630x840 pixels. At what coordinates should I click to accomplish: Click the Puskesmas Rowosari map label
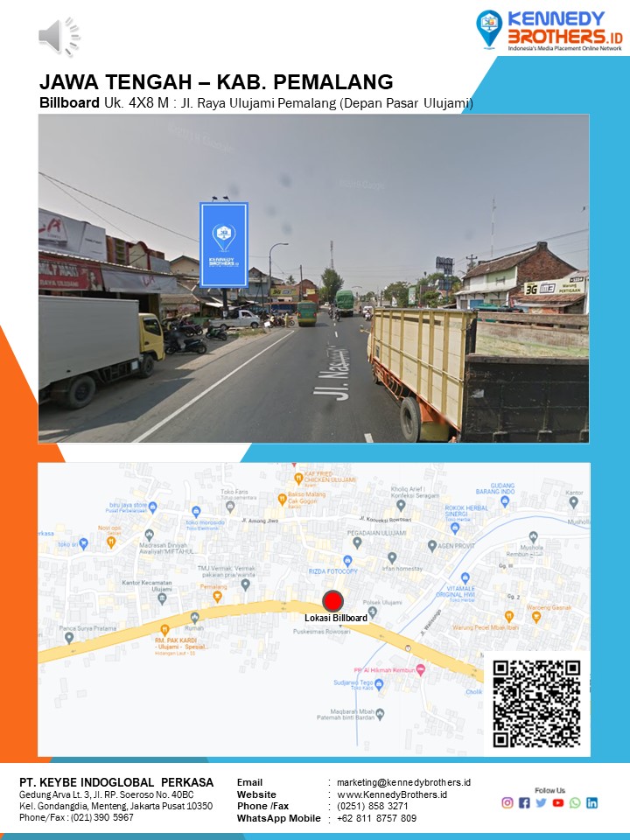tap(321, 632)
